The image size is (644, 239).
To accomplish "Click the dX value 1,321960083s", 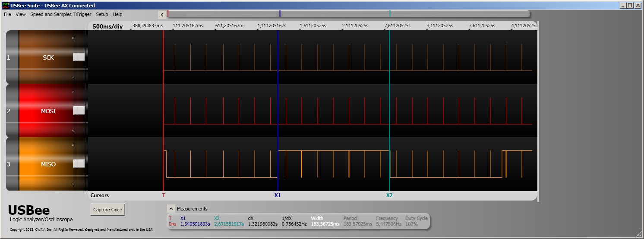I will tap(262, 224).
